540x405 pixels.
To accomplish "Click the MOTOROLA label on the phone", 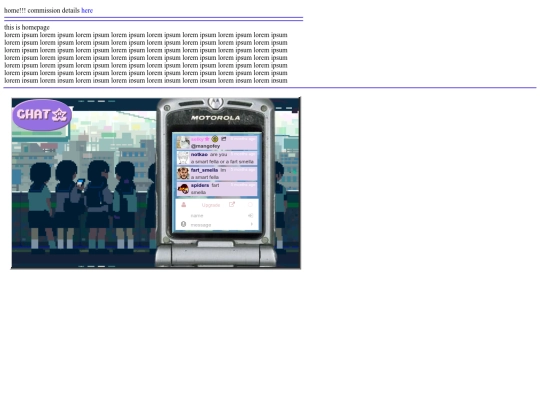I will 216,118.
